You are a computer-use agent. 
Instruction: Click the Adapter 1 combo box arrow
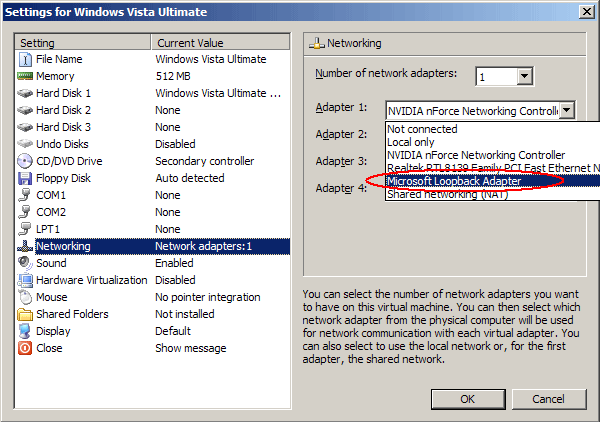567,111
